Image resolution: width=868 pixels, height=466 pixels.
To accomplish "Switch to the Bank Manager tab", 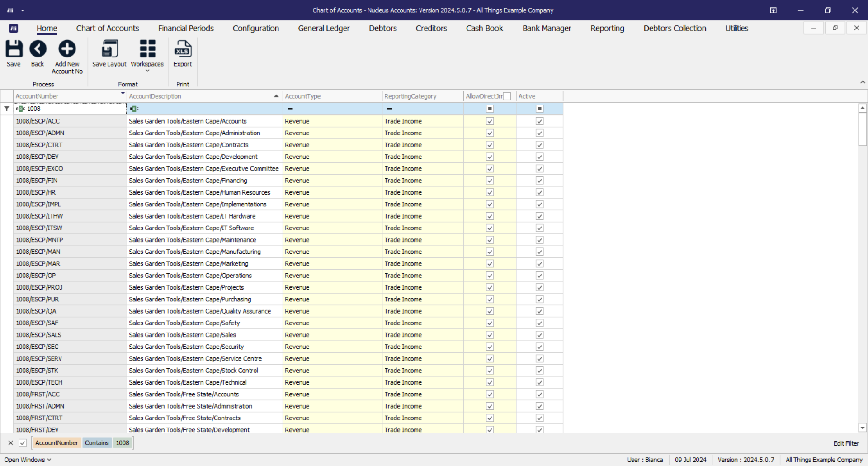I will tap(547, 29).
